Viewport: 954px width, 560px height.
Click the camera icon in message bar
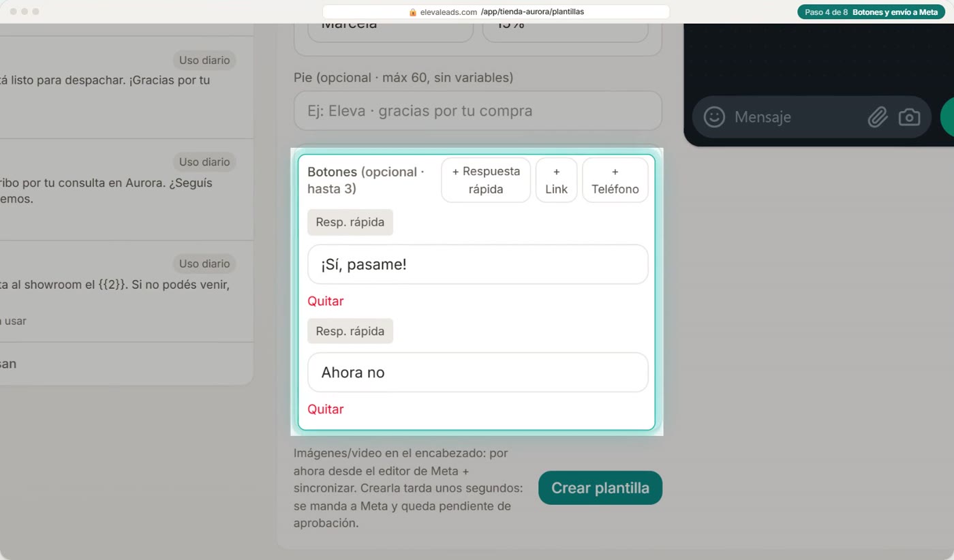pos(909,117)
